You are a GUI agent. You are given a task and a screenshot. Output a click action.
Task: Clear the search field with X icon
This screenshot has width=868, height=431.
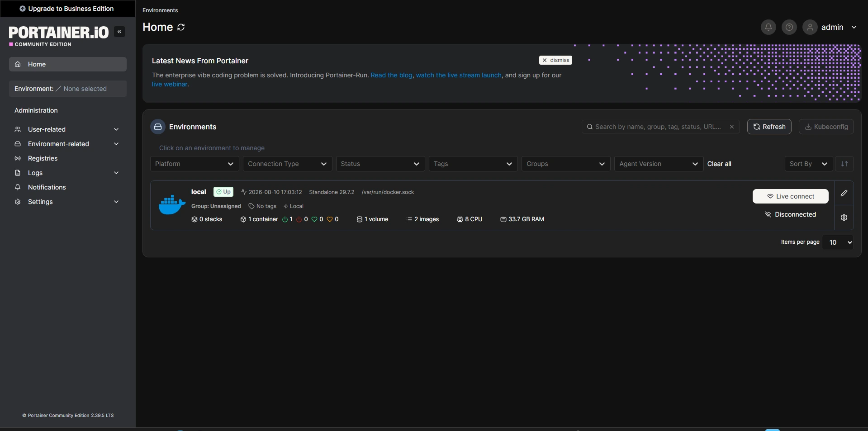click(x=731, y=127)
